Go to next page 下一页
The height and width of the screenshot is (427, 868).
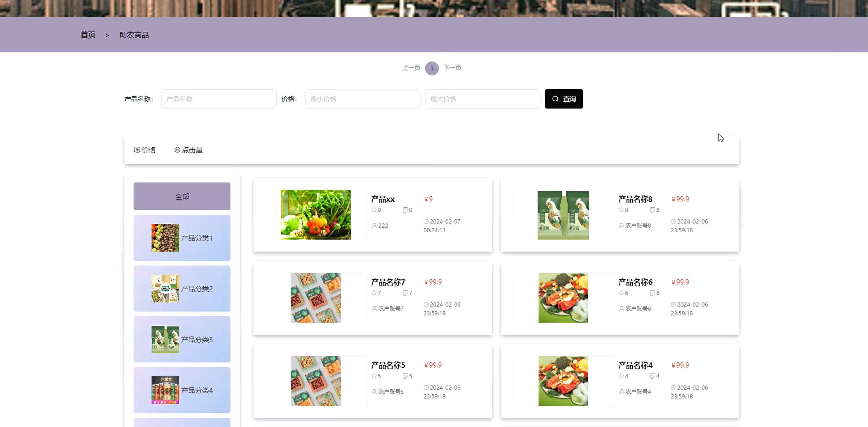452,67
